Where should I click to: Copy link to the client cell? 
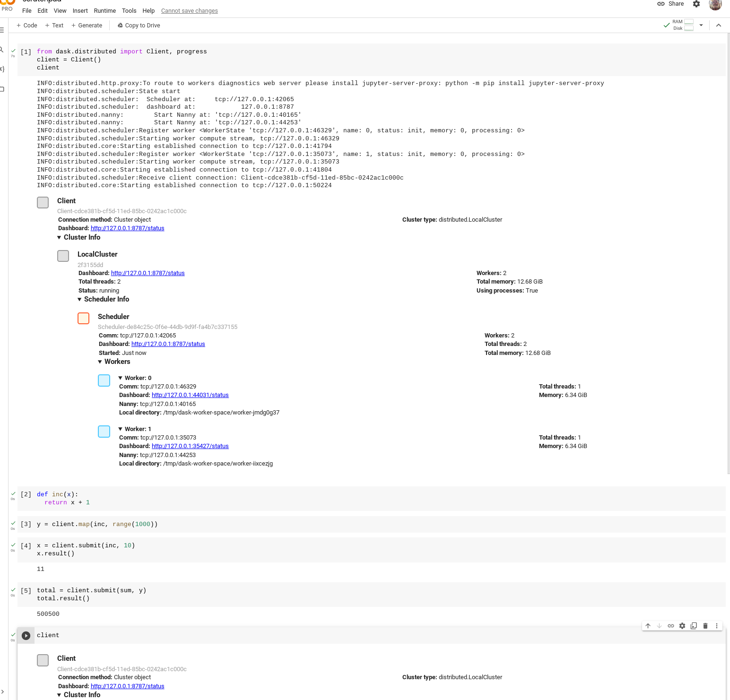click(x=670, y=625)
